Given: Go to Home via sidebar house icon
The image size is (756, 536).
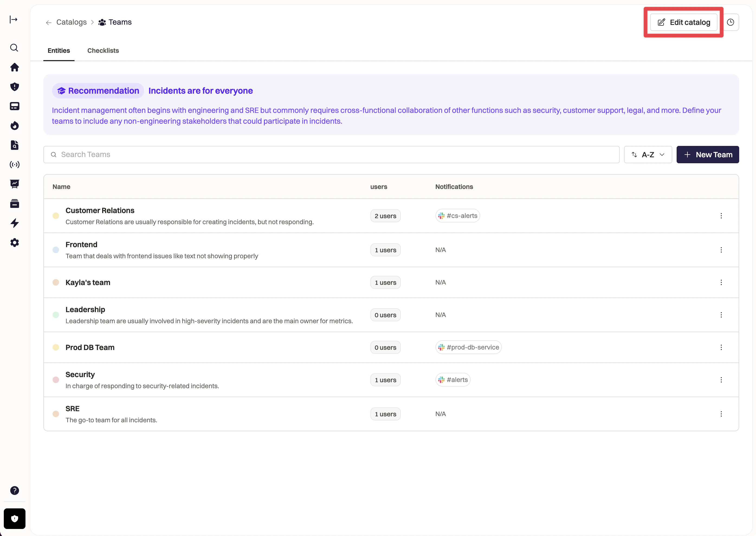Looking at the screenshot, I should click(14, 67).
